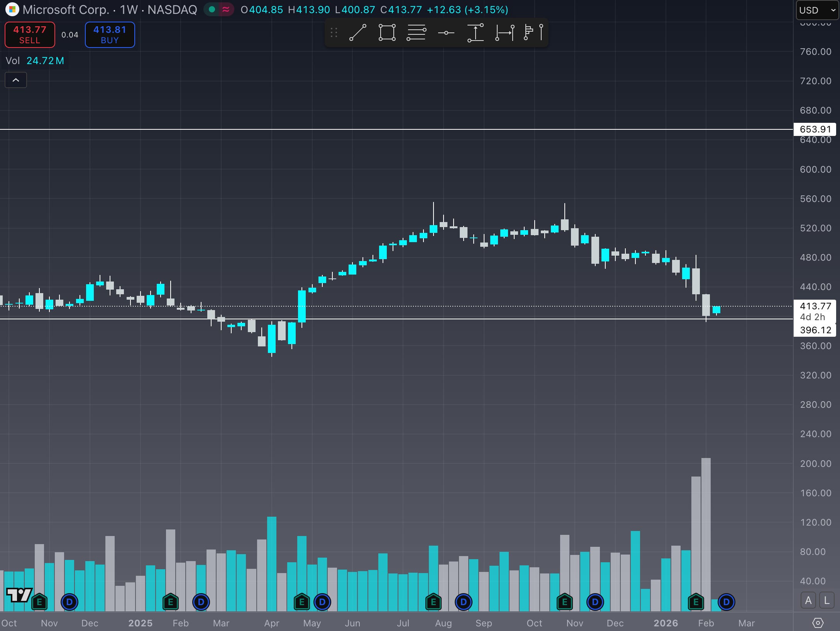Click the 200.00 price scale label
Image resolution: width=840 pixels, height=631 pixels.
point(816,464)
